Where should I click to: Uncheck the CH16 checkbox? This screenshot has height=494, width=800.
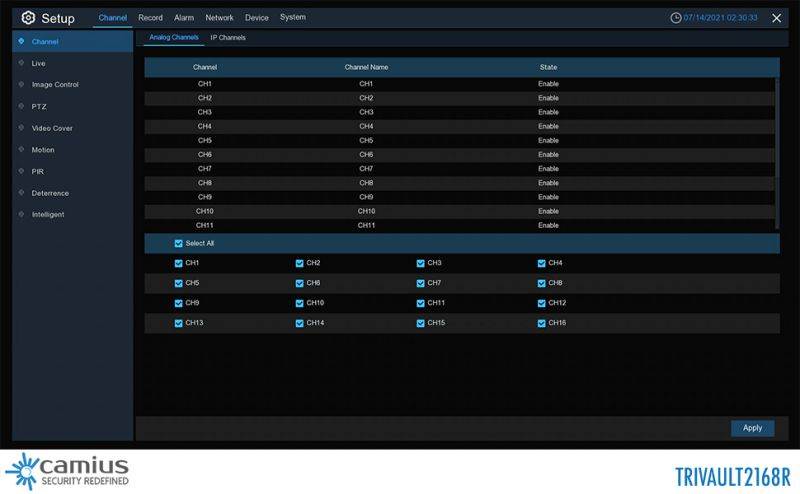pos(542,323)
